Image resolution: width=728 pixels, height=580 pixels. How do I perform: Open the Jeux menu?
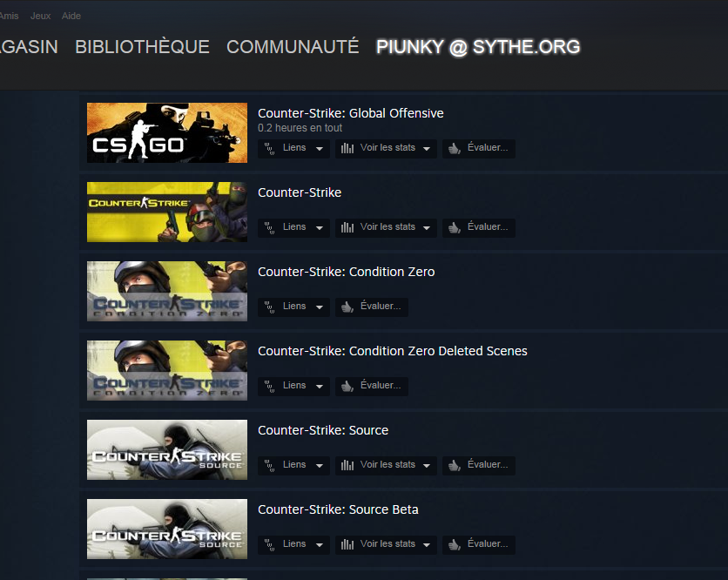[40, 16]
